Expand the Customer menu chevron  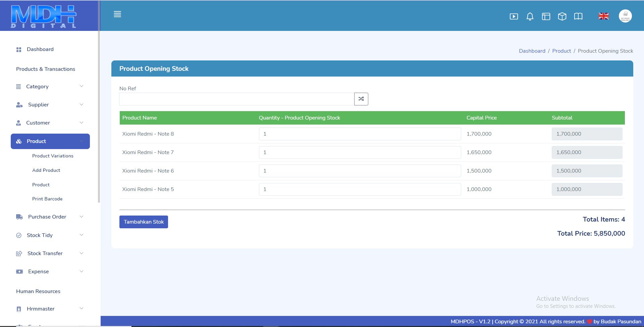click(x=82, y=123)
